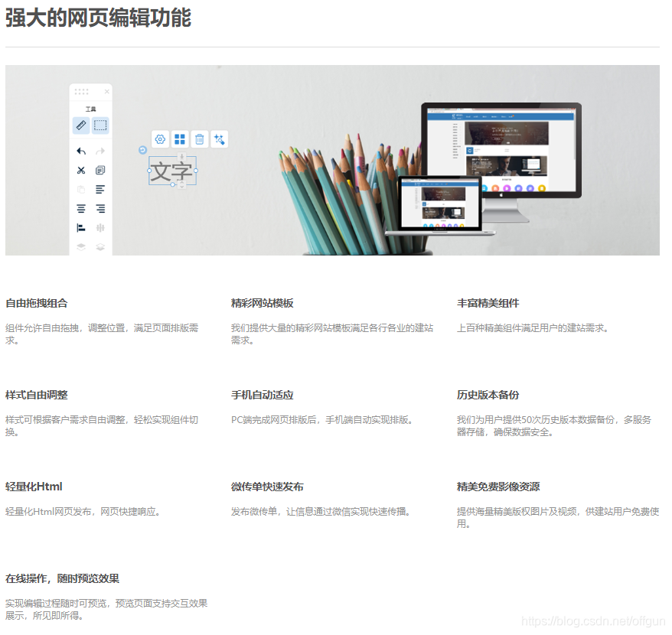
Task: Click the chevron stepper below the text box
Action: [x=182, y=184]
